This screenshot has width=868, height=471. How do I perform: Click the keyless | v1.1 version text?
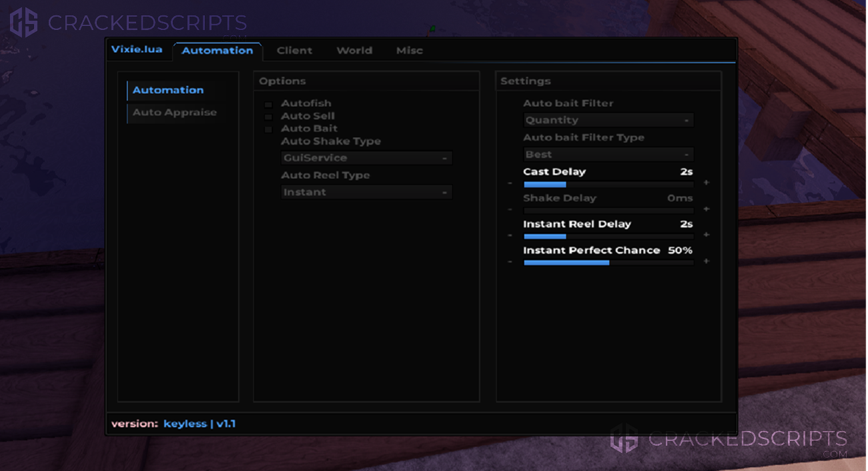tap(199, 424)
